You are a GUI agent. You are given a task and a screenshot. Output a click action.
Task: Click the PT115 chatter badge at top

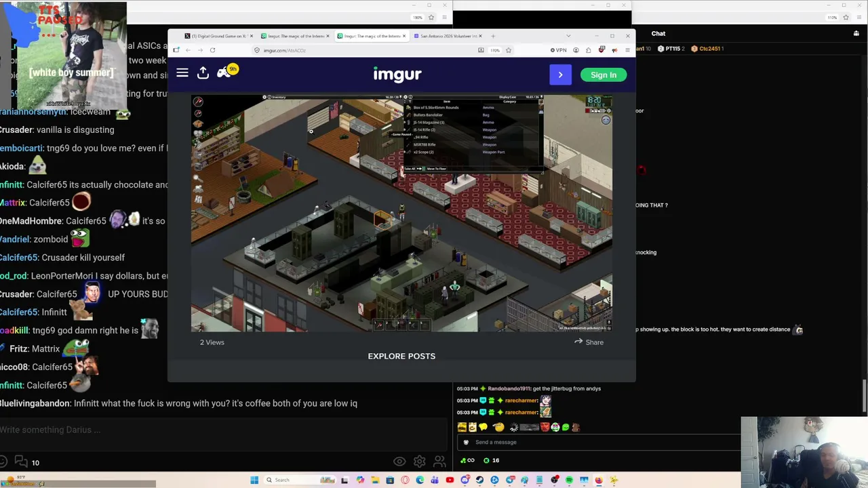coord(671,49)
